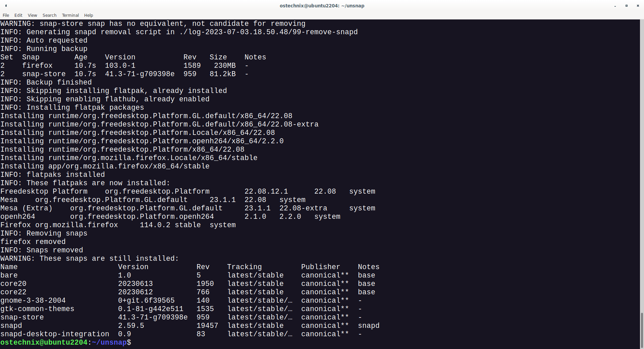The width and height of the screenshot is (644, 349).
Task: Open the View menu
Action: [33, 15]
